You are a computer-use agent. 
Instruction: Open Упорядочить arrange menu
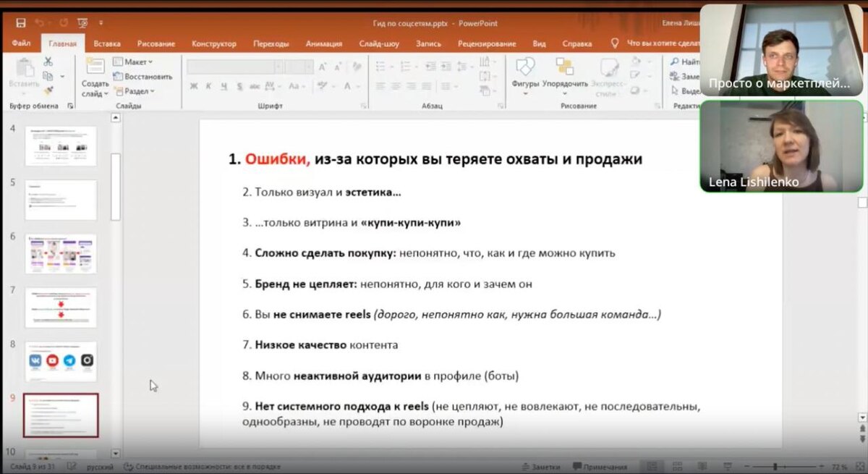[565, 75]
